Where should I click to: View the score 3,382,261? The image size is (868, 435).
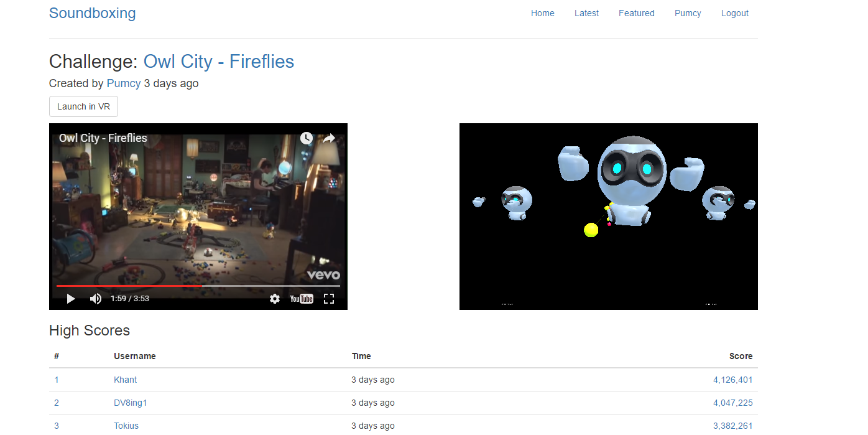[x=733, y=426]
